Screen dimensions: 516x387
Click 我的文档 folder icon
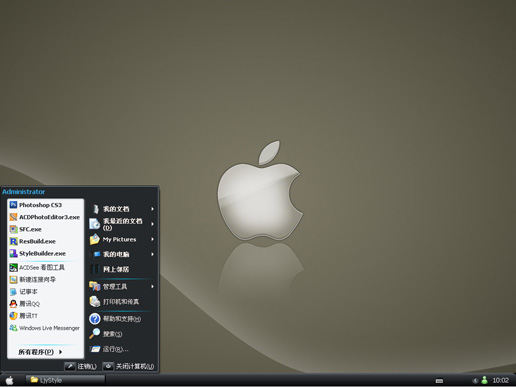95,209
